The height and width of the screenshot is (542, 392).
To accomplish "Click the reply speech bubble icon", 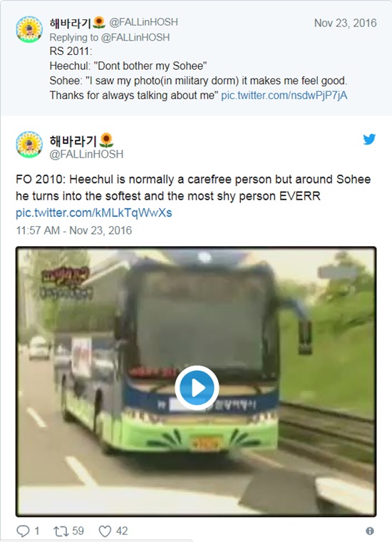I will (x=23, y=531).
